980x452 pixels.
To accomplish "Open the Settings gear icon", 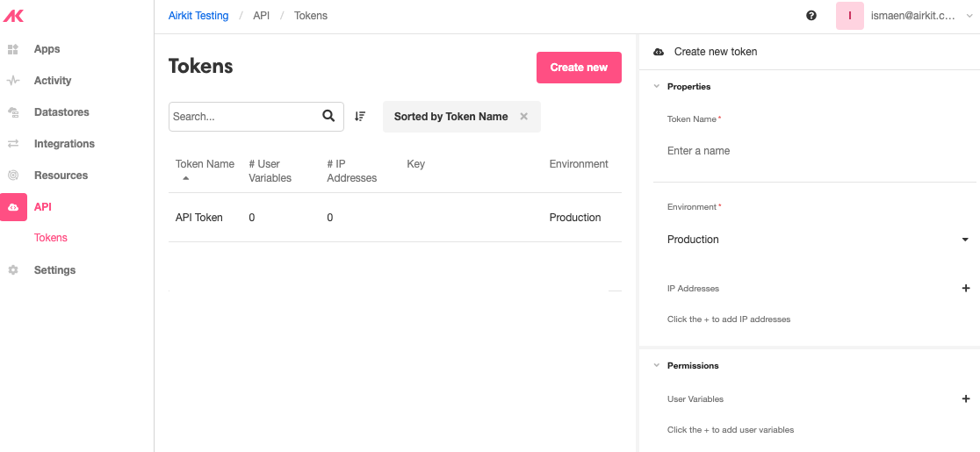I will click(13, 269).
